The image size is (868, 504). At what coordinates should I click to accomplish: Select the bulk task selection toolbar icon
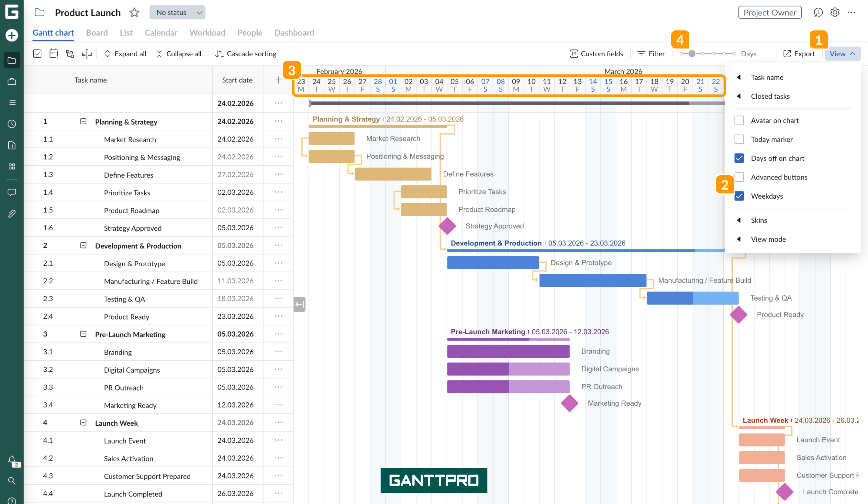[37, 53]
